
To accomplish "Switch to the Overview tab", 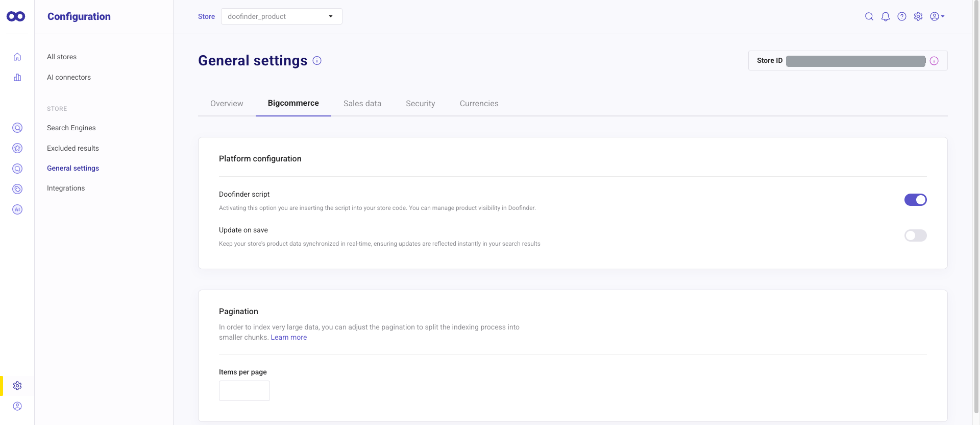I will pyautogui.click(x=227, y=104).
